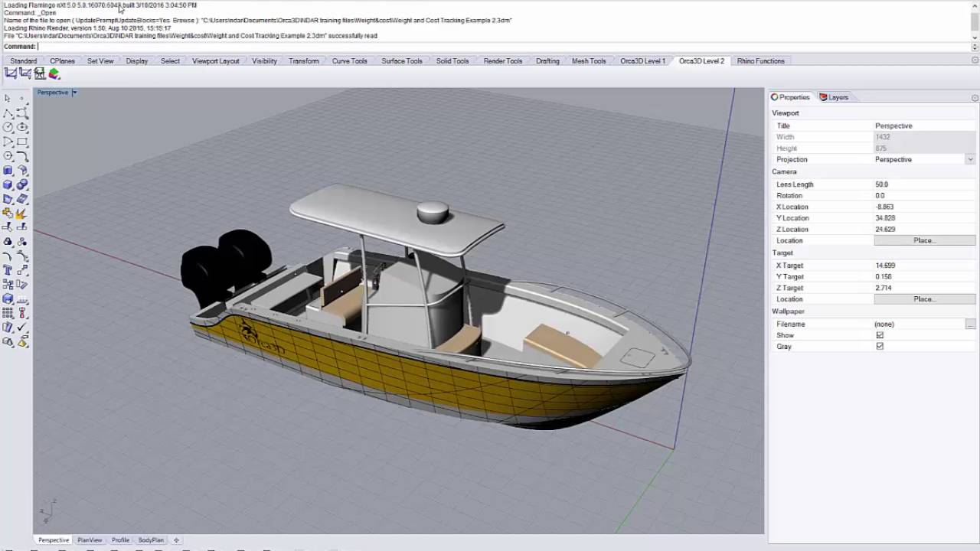Choose the Polyline drawing tool
The height and width of the screenshot is (551, 980).
tap(8, 112)
